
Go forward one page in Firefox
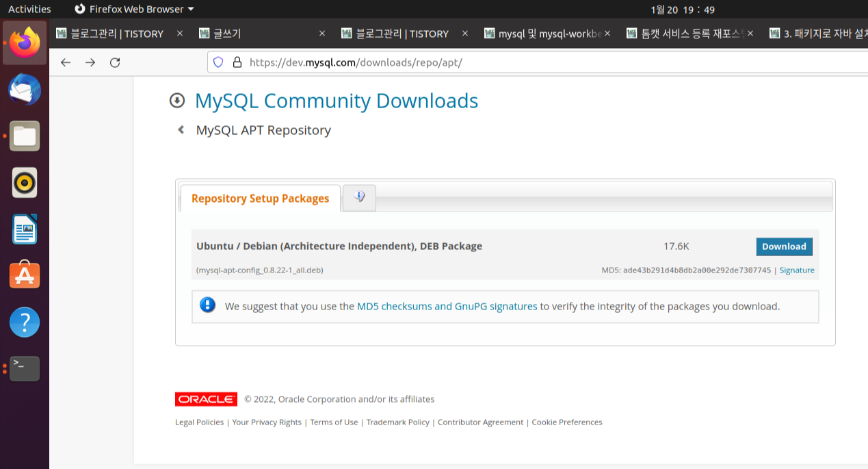(90, 62)
